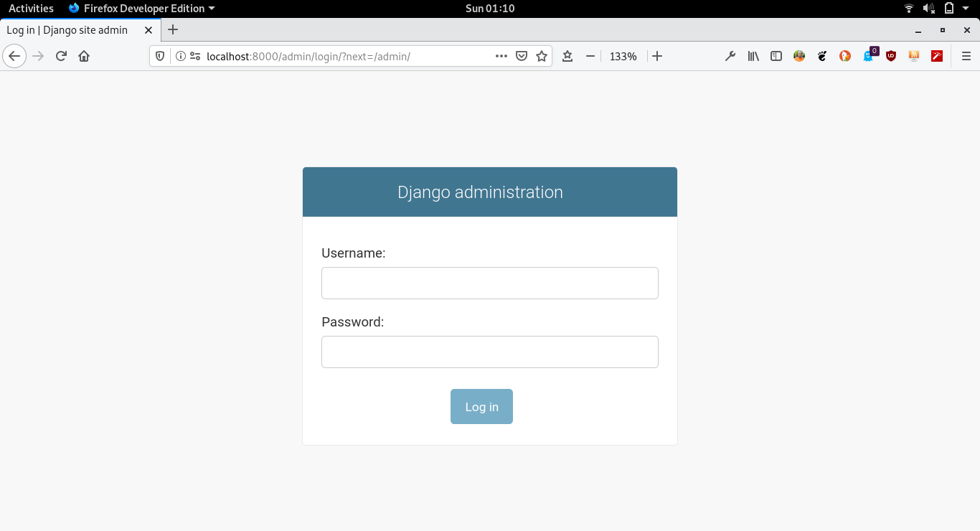This screenshot has height=531, width=980.
Task: Open the Library icon
Action: (753, 56)
